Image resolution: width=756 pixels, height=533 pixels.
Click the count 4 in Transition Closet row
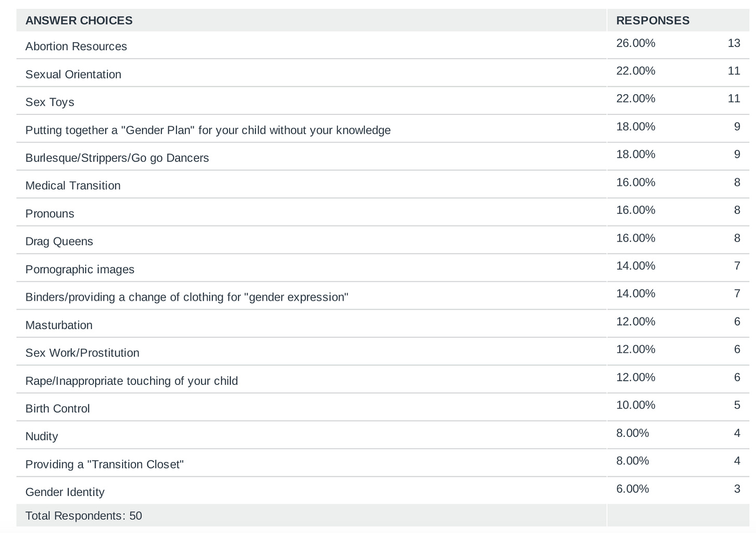[x=737, y=461]
